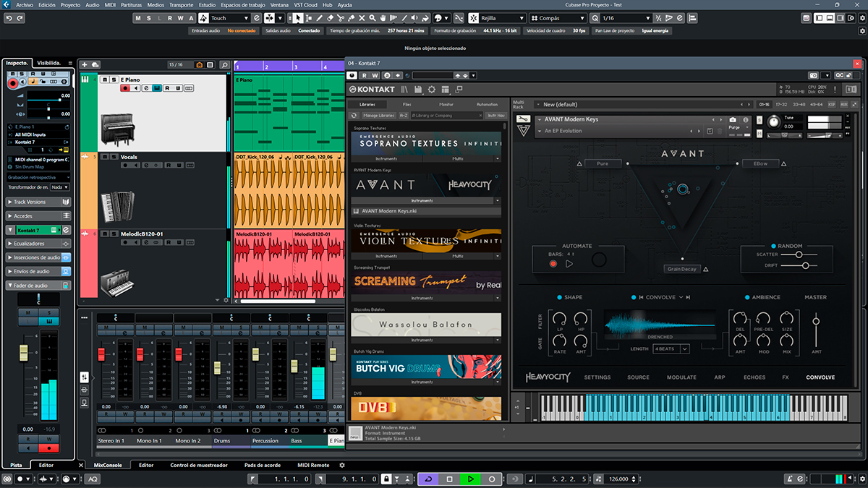The image size is (868, 488).
Task: Click the green transport Play button
Action: (470, 479)
